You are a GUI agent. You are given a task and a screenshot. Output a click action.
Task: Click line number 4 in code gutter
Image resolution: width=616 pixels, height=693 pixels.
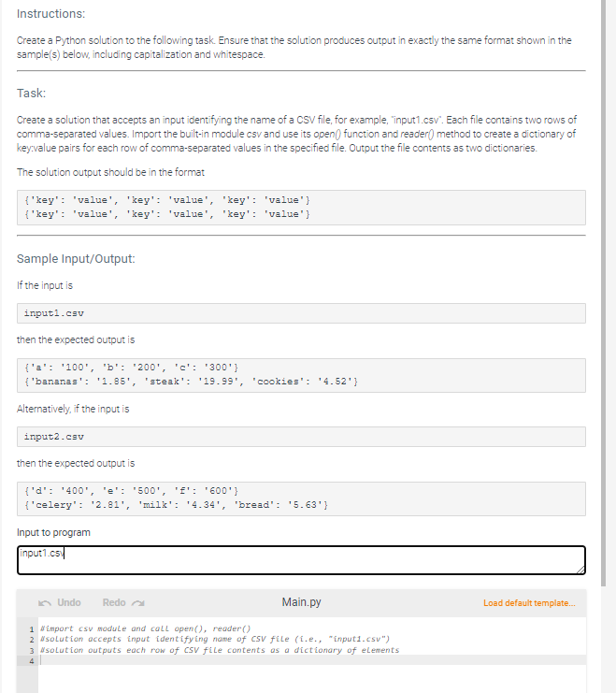click(32, 661)
